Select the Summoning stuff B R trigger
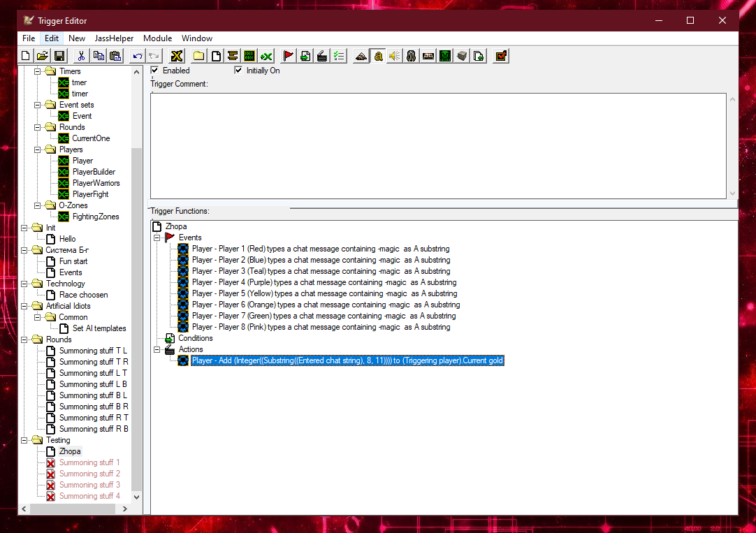The image size is (756, 533). pyautogui.click(x=94, y=407)
